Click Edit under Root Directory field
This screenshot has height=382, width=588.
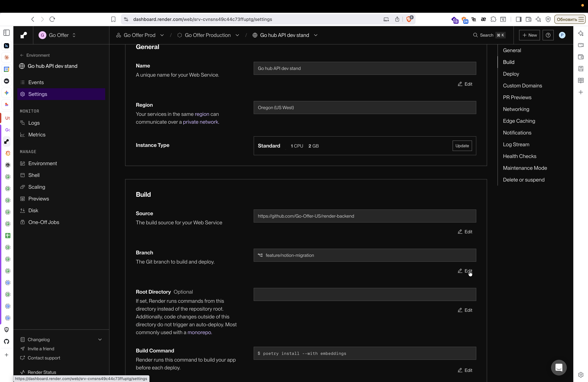pos(465,310)
